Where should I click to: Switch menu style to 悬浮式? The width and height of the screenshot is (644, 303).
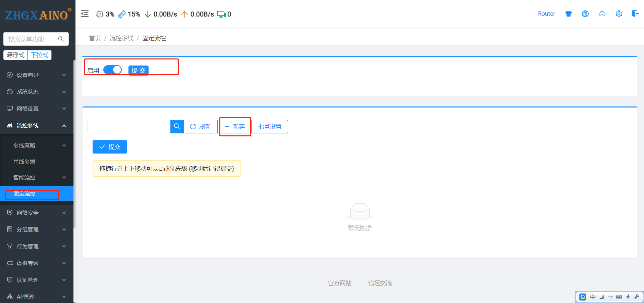tap(16, 55)
